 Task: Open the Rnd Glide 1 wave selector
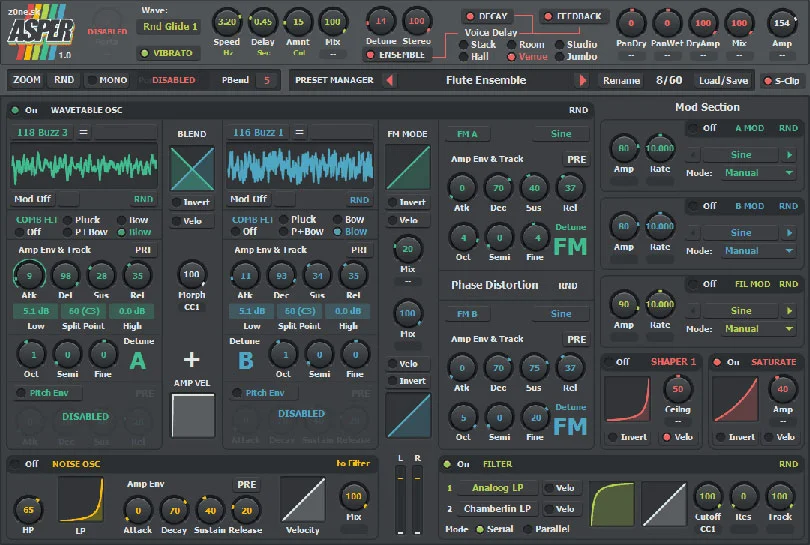point(168,26)
